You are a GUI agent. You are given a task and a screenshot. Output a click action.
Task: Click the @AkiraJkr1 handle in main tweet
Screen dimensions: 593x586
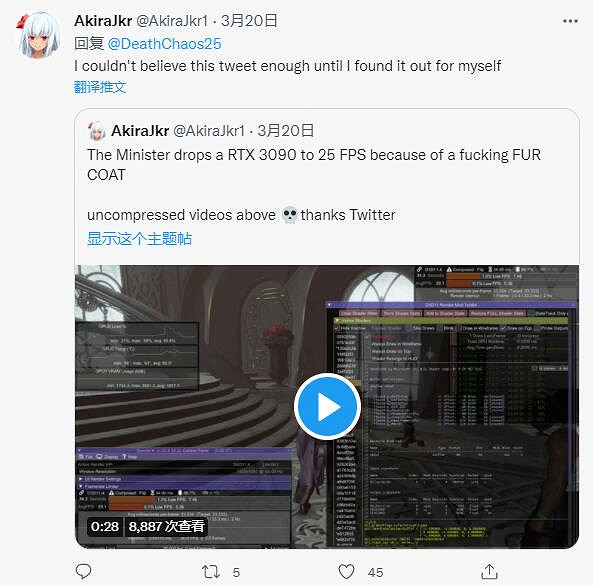point(172,21)
